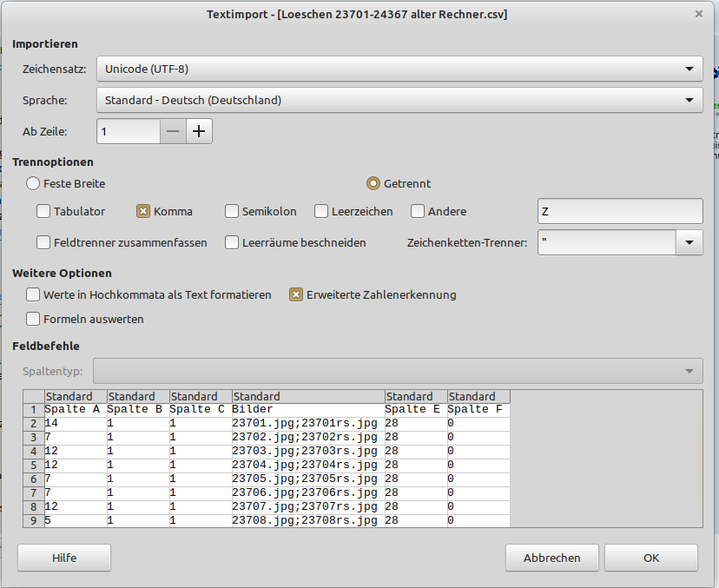Enable Formeln auswerten option
Image resolution: width=719 pixels, height=588 pixels.
tap(33, 319)
